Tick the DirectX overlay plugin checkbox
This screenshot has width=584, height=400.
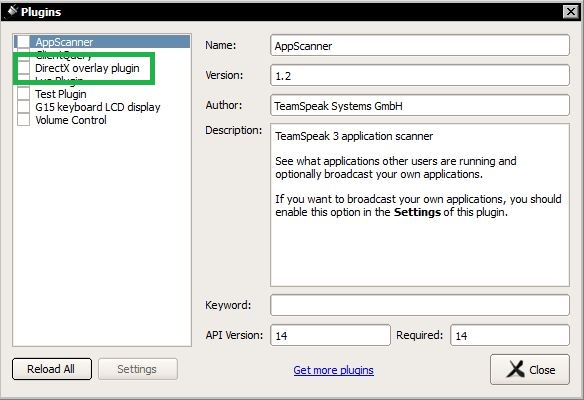point(23,68)
